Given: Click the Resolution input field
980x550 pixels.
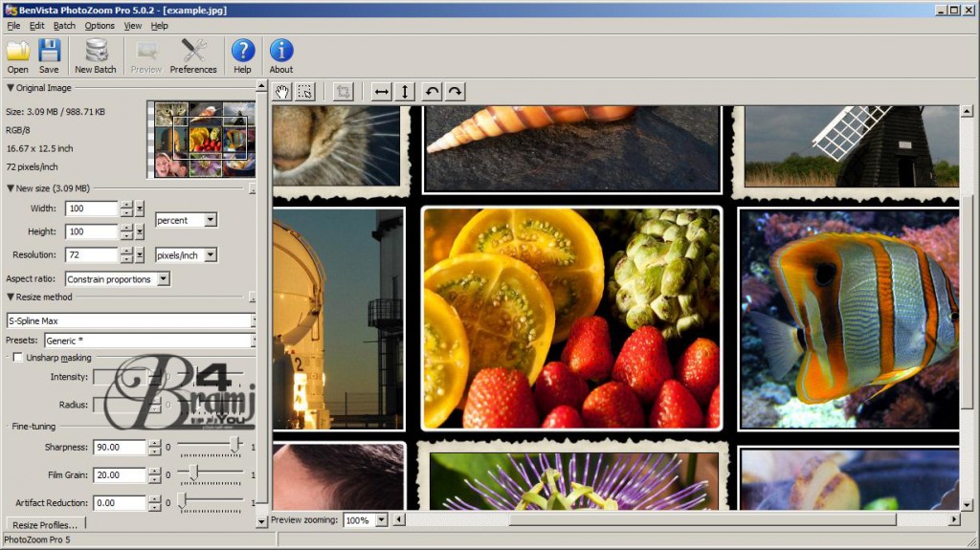Looking at the screenshot, I should (x=91, y=255).
